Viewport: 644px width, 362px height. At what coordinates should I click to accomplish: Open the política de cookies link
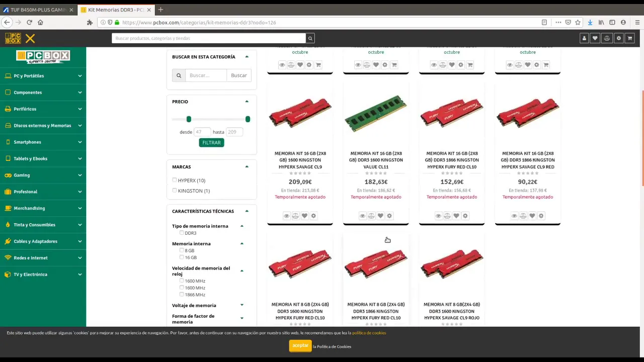point(369,333)
